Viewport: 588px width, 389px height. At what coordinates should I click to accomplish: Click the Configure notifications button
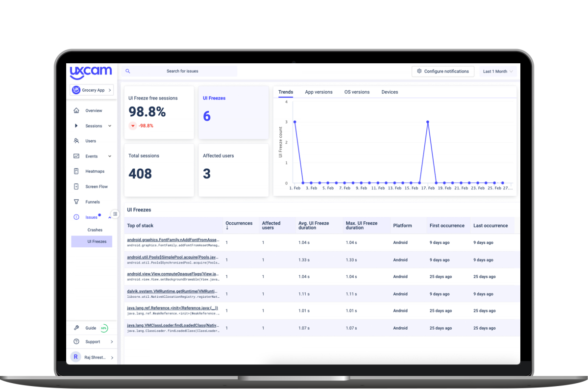point(442,71)
